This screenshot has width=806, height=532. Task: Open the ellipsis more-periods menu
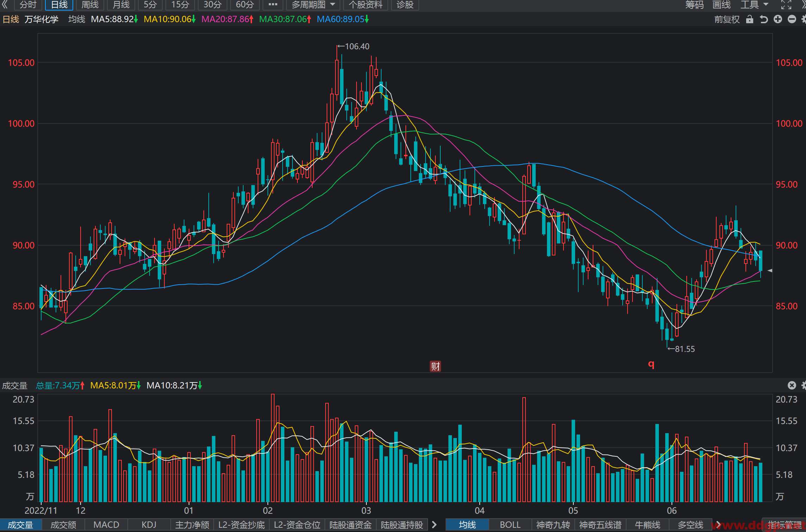[273, 5]
